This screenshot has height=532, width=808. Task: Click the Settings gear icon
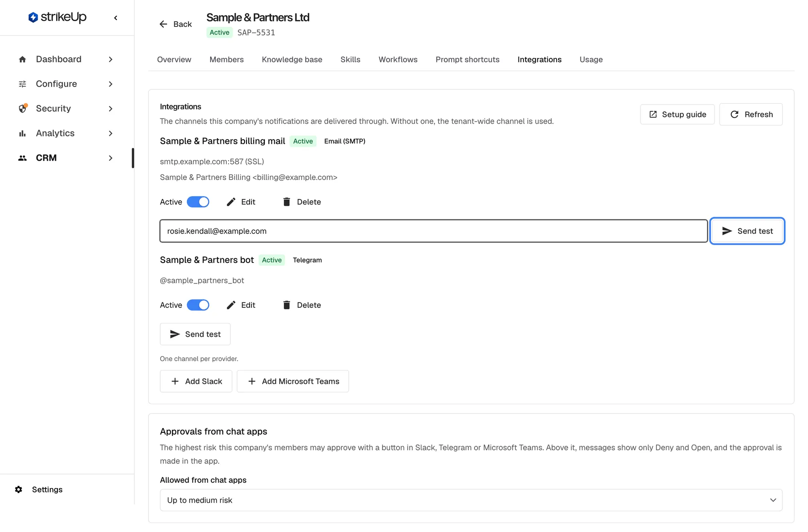pyautogui.click(x=18, y=489)
